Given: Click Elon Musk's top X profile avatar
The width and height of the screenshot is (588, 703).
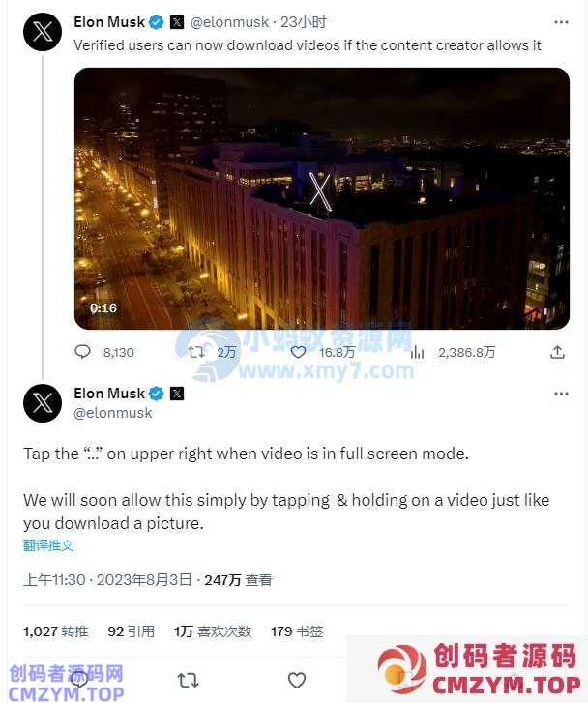Looking at the screenshot, I should [43, 32].
